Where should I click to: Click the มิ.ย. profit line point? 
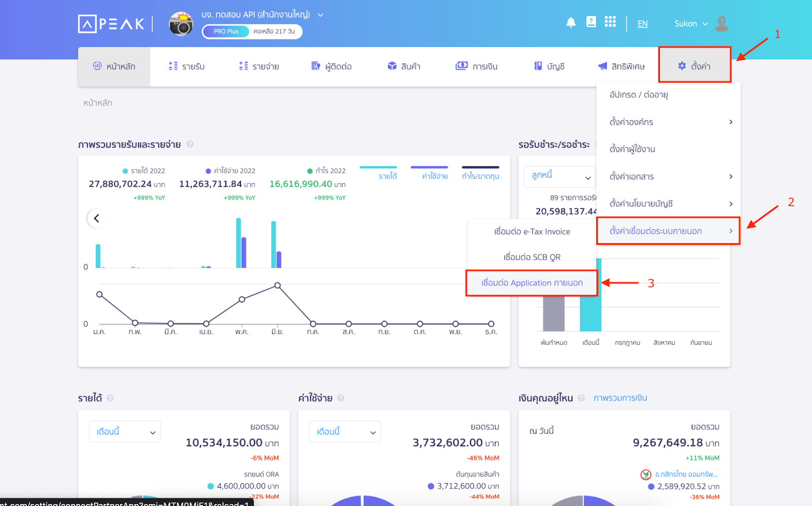[277, 286]
